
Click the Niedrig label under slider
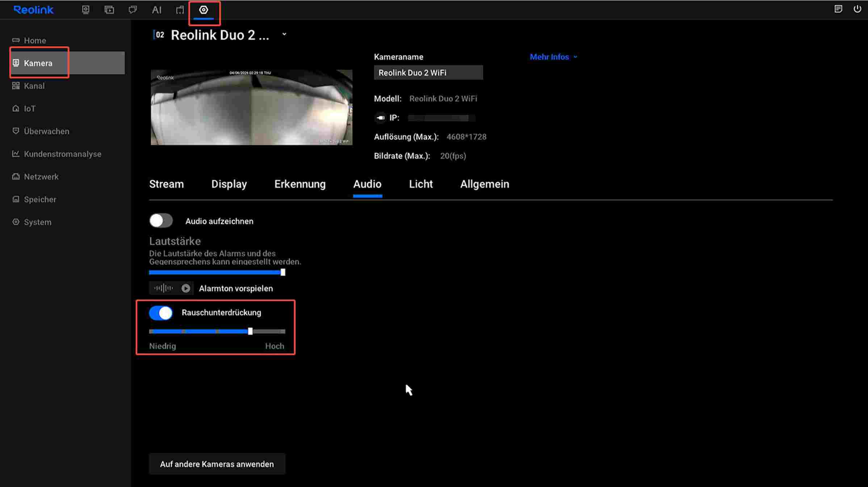click(163, 346)
